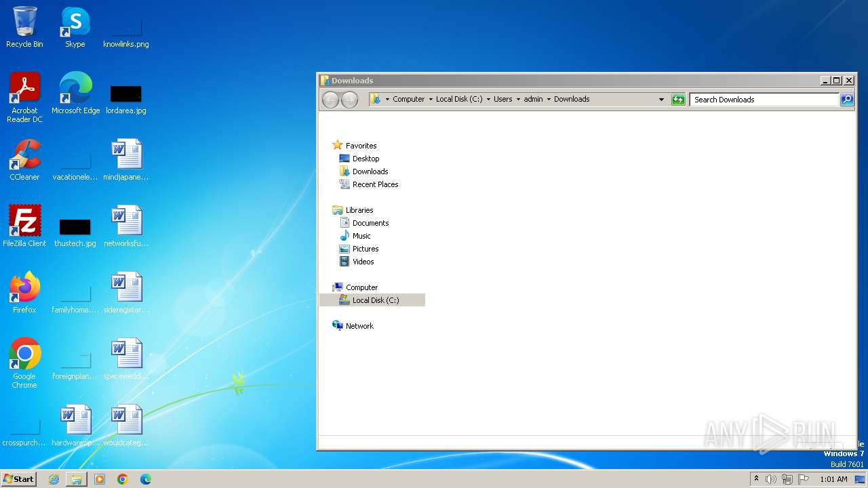The width and height of the screenshot is (868, 488).
Task: Expand the Users breadcrumb dropdown arrow
Action: click(518, 99)
